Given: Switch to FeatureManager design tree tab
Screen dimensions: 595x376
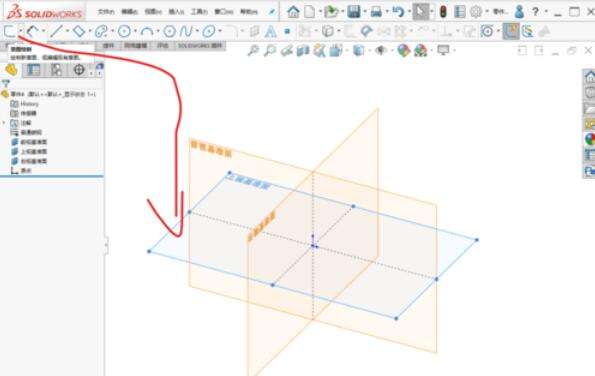Looking at the screenshot, I should click(x=11, y=70).
